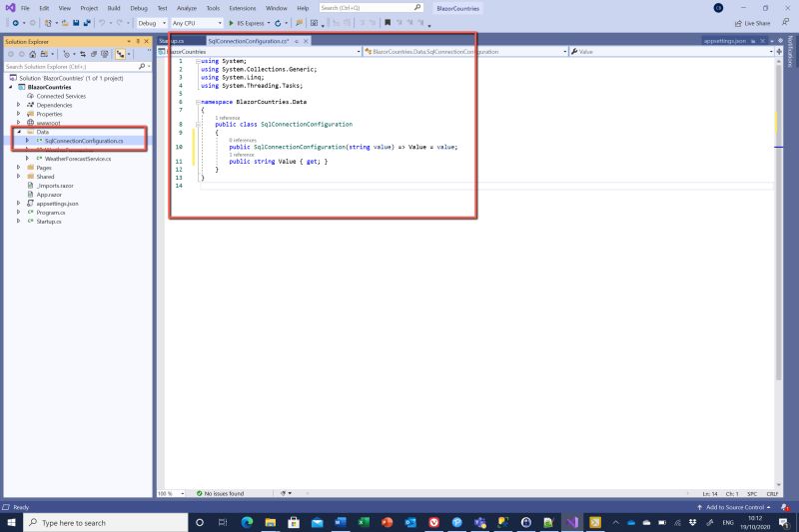The width and height of the screenshot is (799, 532).
Task: Start debugging with IIS Express play button
Action: (231, 23)
